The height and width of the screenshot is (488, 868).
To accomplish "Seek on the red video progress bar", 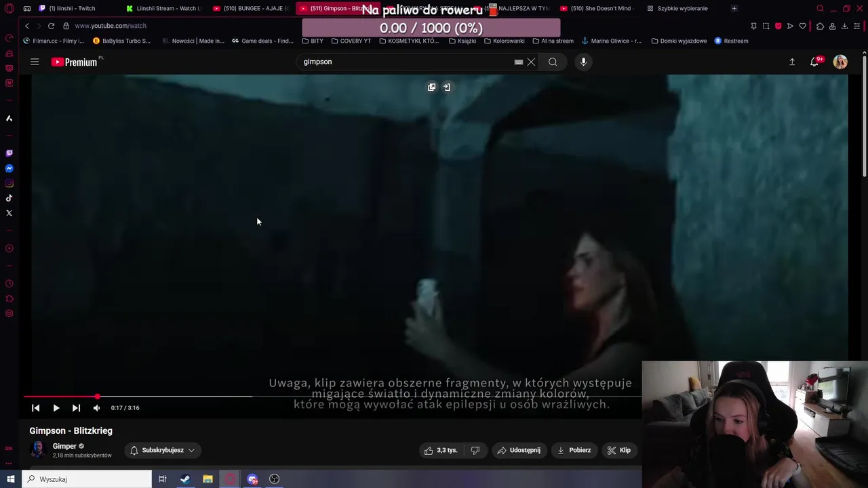I will point(332,396).
